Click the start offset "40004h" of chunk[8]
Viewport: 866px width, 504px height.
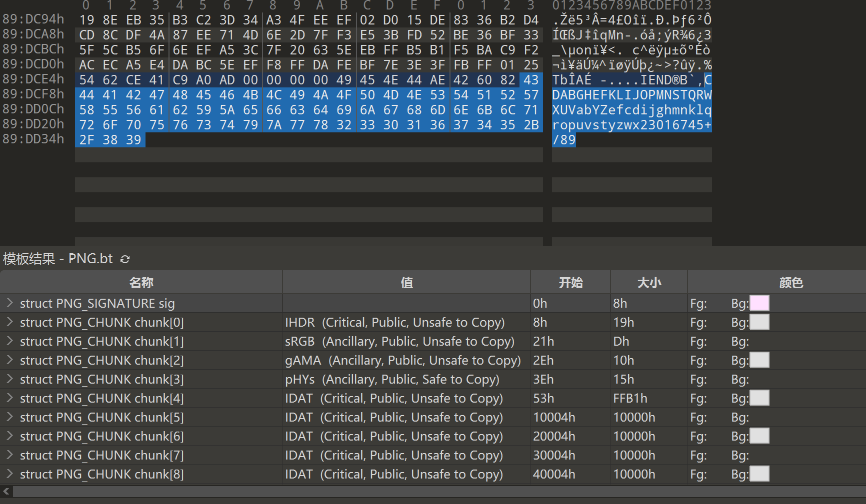554,474
